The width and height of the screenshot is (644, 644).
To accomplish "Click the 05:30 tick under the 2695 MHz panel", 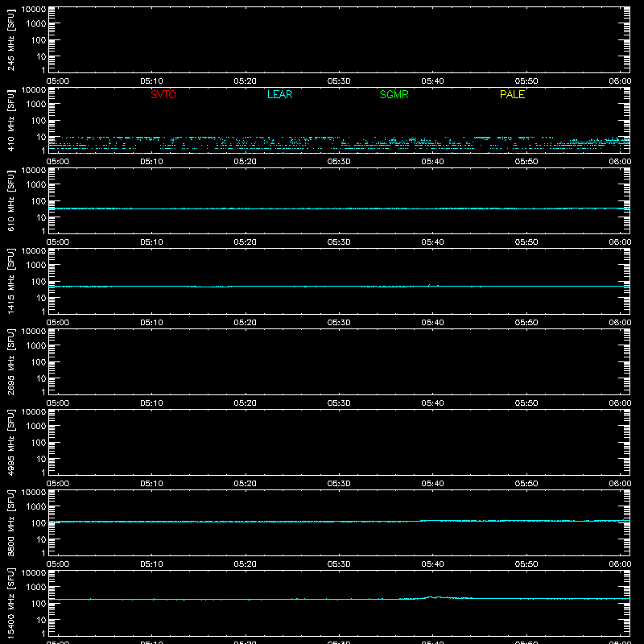I will click(339, 403).
